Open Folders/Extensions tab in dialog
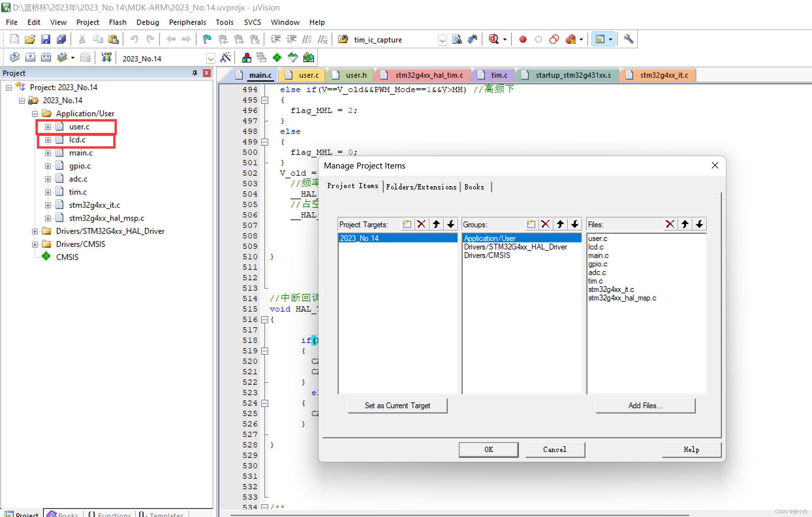812x517 pixels. [x=421, y=187]
